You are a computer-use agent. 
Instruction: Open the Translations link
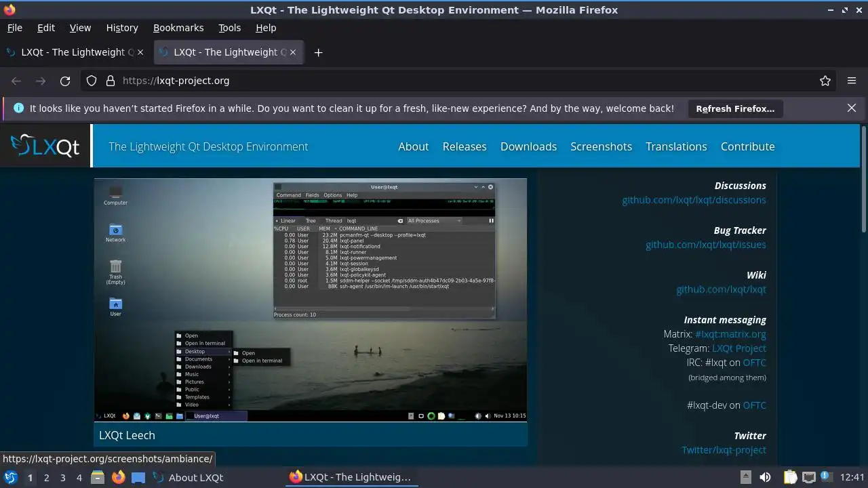coord(676,146)
